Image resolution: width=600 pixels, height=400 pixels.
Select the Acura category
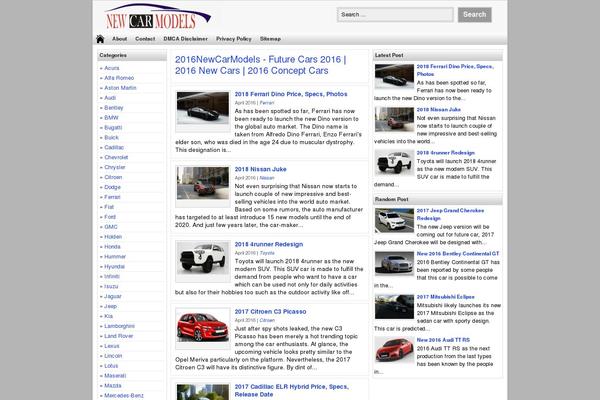[x=112, y=68]
